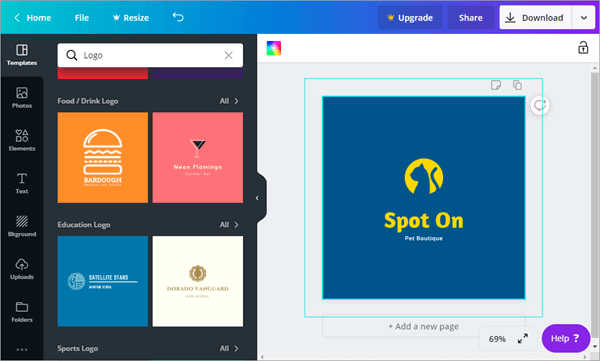Open the File menu
Screen dimensions: 600x361
(x=82, y=18)
